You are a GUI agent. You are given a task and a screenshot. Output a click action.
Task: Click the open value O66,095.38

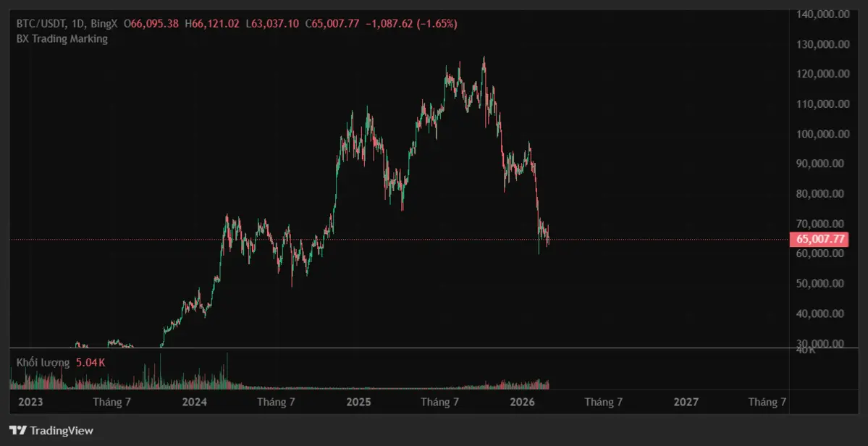(x=151, y=23)
